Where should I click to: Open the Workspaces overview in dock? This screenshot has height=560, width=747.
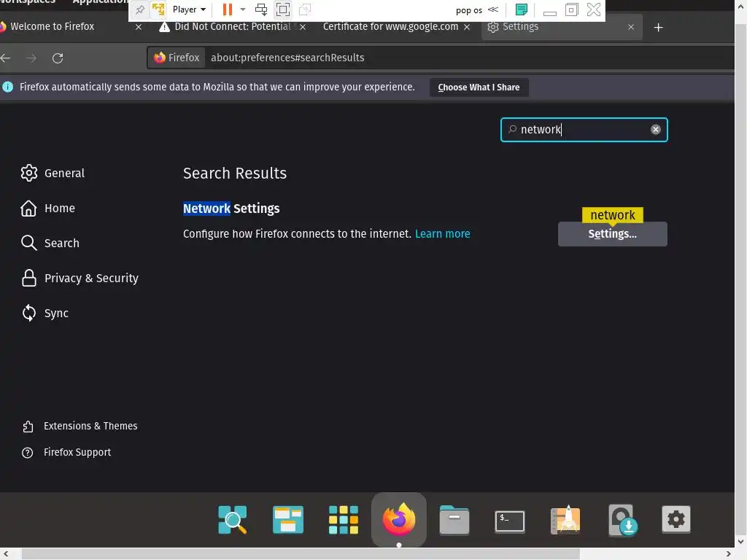(287, 519)
